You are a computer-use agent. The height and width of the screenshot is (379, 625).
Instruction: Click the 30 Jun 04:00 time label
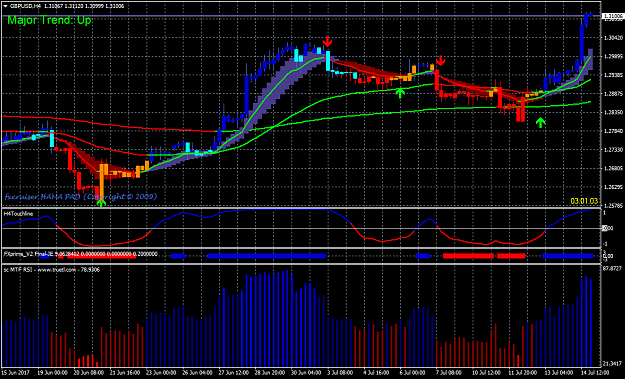point(307,373)
